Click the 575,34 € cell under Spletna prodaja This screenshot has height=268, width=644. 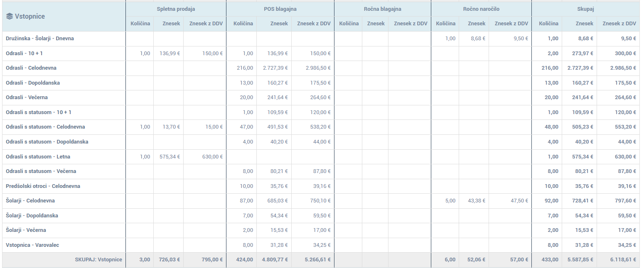[x=170, y=157]
